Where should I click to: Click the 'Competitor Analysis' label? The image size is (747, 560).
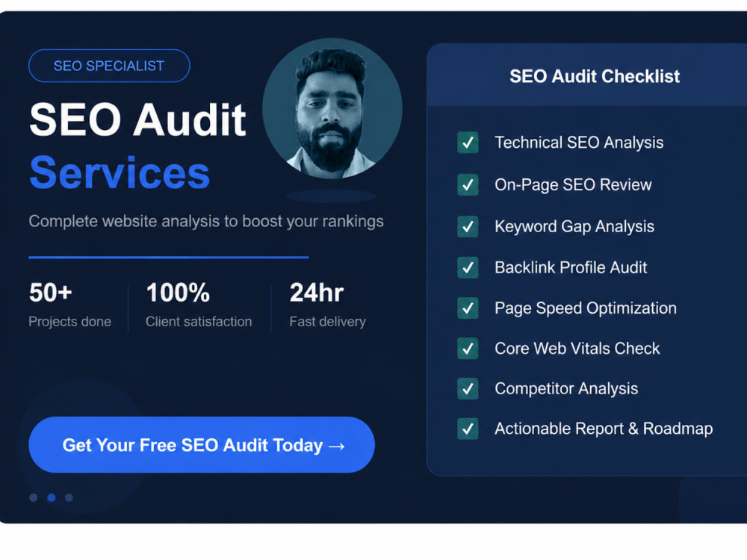pos(566,388)
